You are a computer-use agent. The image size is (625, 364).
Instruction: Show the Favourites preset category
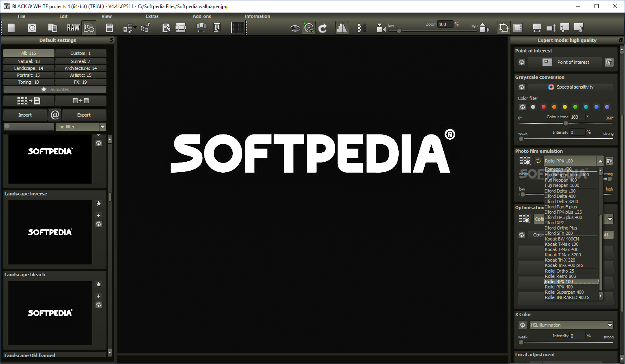coord(55,89)
